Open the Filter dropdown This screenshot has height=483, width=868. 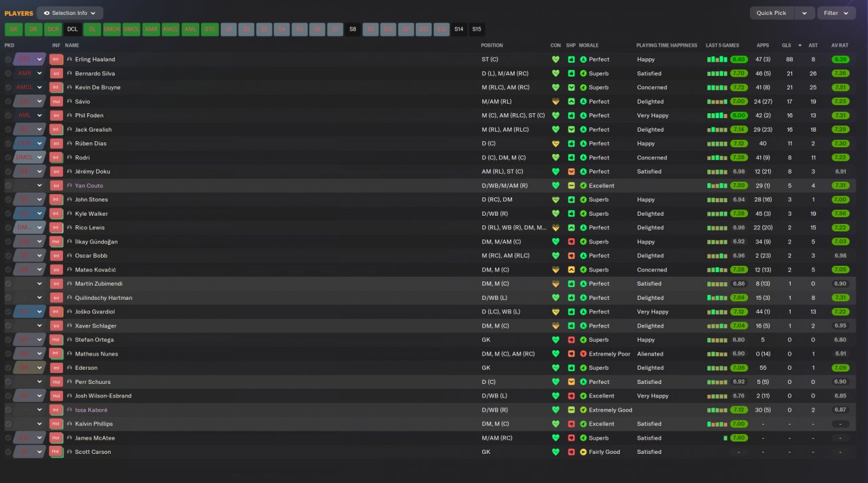tap(837, 13)
